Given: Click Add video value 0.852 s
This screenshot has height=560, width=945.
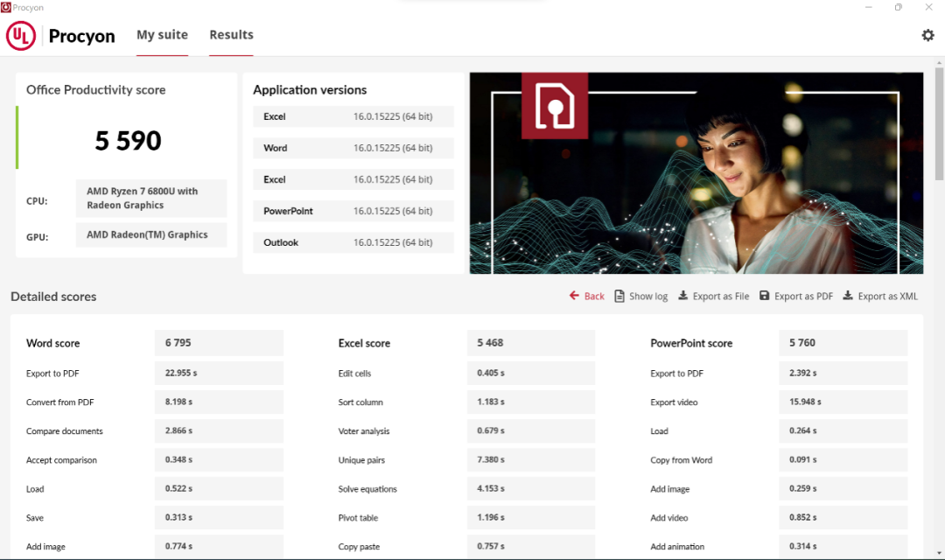Looking at the screenshot, I should [x=843, y=518].
